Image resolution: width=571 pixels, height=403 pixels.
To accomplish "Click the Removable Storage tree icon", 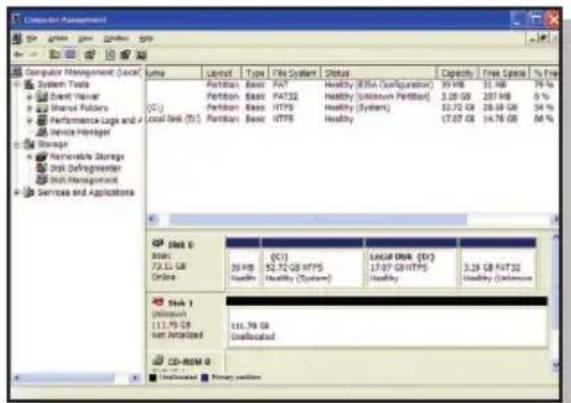I will (x=42, y=157).
